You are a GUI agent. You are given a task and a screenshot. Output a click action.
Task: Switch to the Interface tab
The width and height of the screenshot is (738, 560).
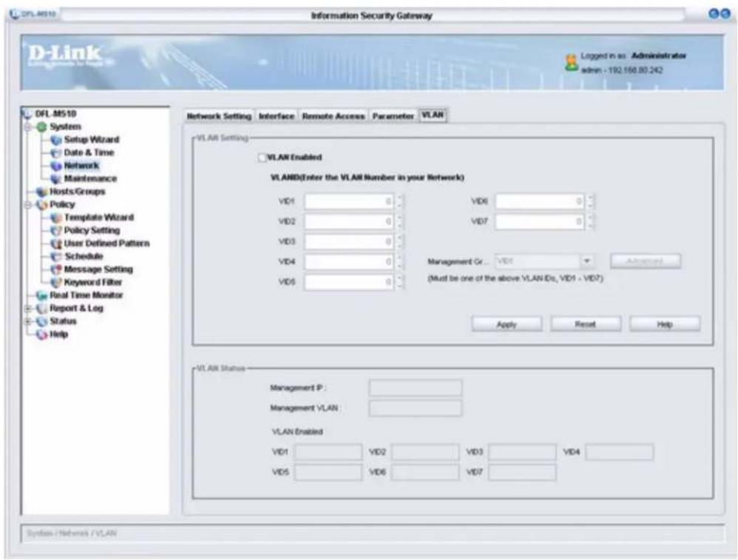(x=277, y=116)
